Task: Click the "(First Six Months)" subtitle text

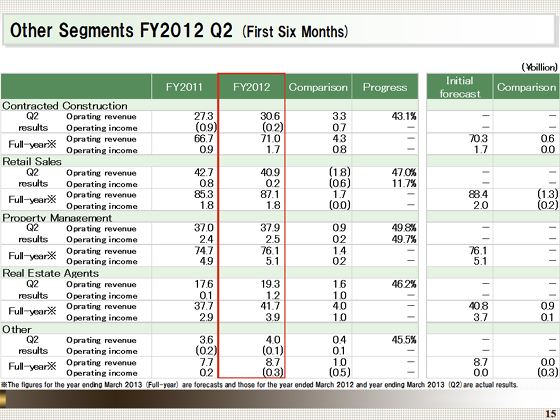Action: 295,31
